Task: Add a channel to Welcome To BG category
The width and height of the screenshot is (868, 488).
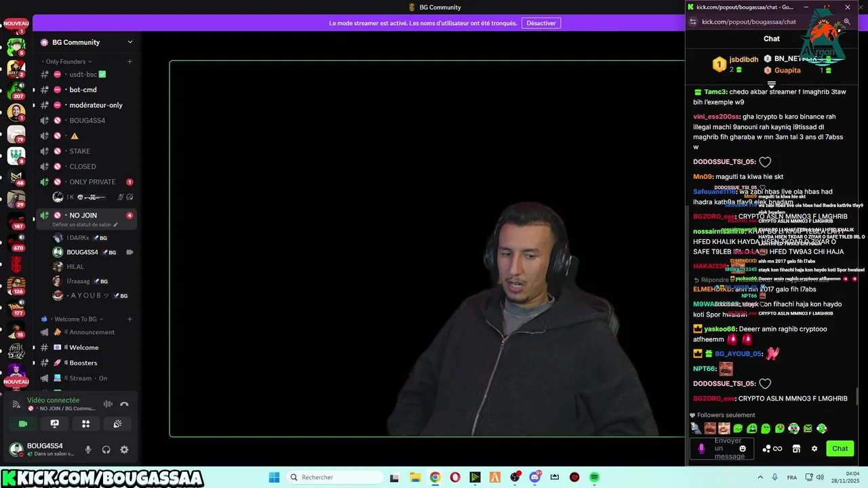Action: click(x=130, y=319)
